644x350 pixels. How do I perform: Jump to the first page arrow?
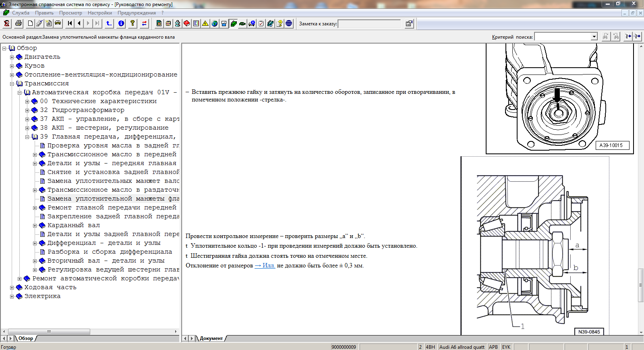pyautogui.click(x=70, y=23)
